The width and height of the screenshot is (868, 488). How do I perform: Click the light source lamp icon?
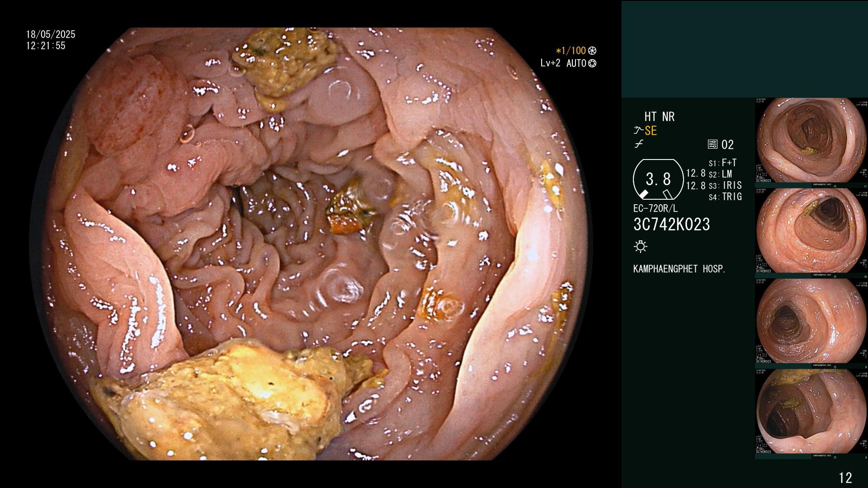(641, 246)
